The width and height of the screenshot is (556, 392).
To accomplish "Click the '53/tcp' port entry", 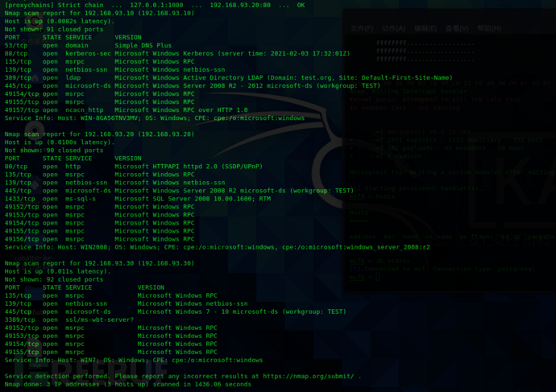I will pos(16,45).
